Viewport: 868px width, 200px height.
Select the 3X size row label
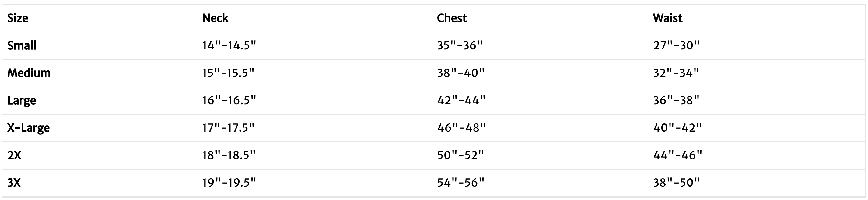pos(14,183)
